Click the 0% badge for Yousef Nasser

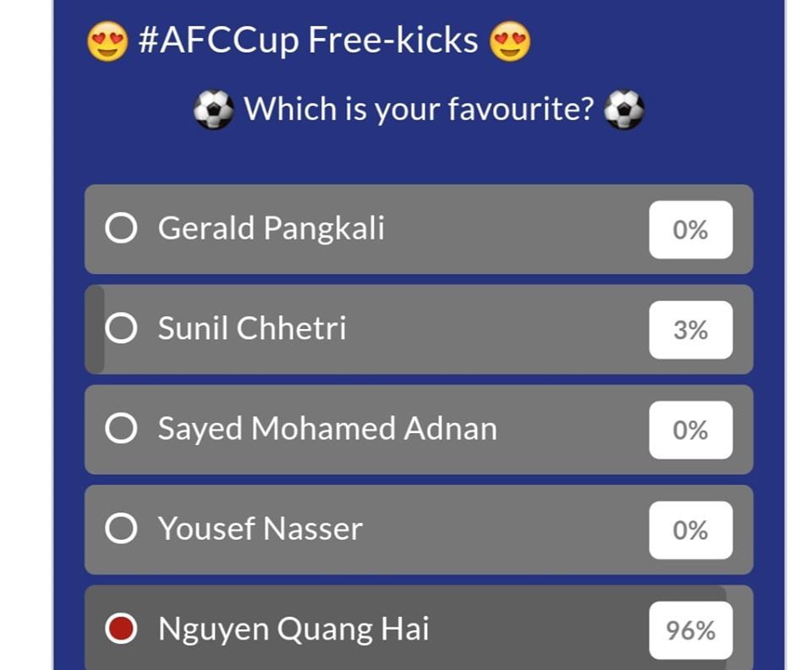click(x=690, y=530)
